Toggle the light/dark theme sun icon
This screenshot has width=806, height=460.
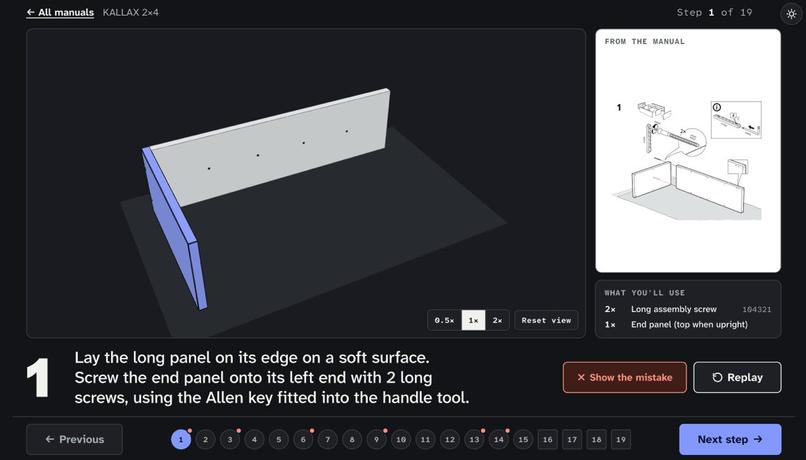coord(791,13)
